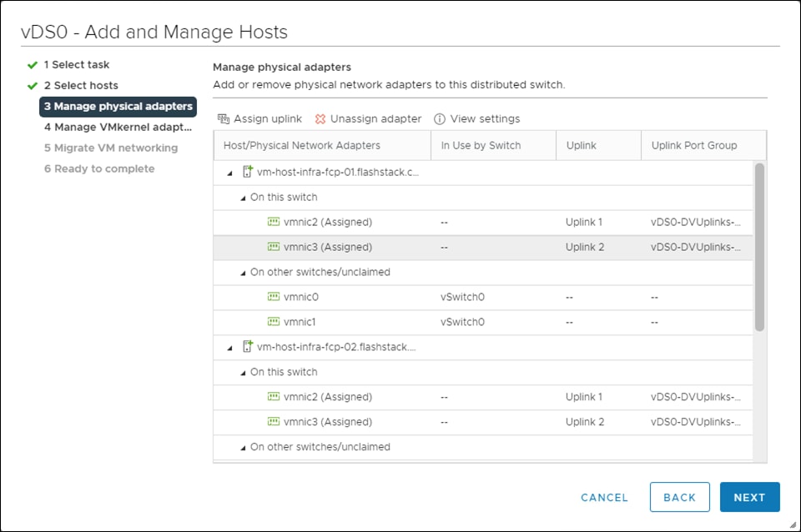Sort by the Uplink Port Group column
Screen dimensions: 801x532
(x=693, y=145)
